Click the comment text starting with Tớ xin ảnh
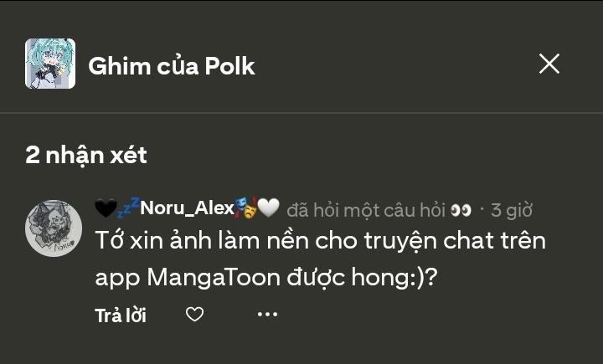603x364 pixels. point(320,242)
